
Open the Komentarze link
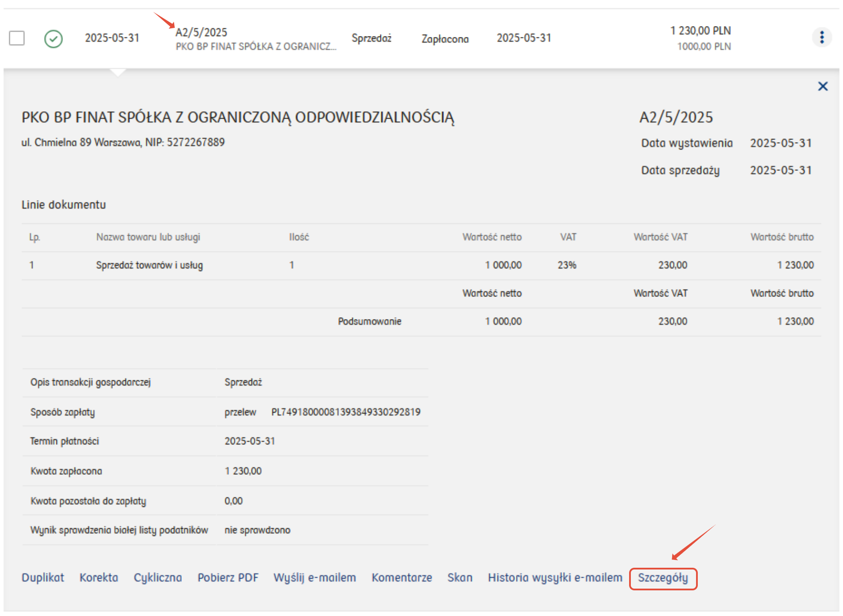click(401, 577)
